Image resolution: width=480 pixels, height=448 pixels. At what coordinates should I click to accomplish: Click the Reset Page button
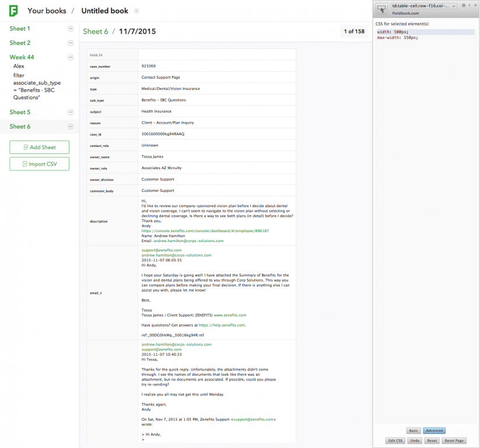point(454,440)
